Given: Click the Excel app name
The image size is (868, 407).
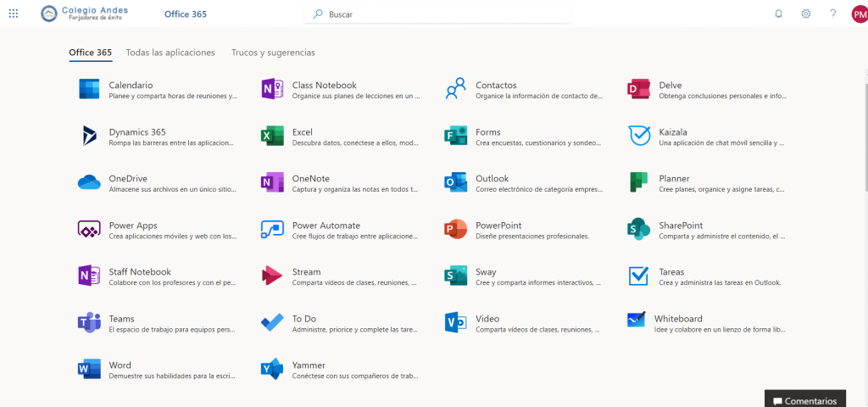Looking at the screenshot, I should tap(303, 132).
